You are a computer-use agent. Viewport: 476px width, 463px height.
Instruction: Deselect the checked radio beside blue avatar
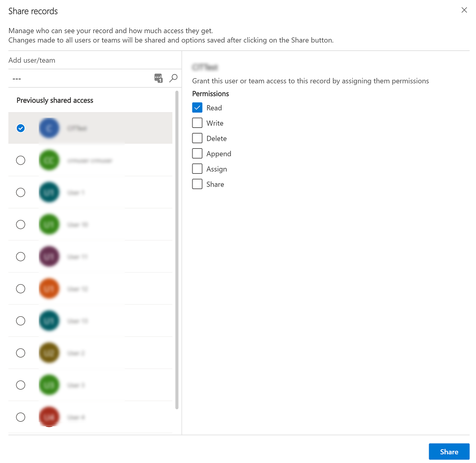tap(21, 128)
